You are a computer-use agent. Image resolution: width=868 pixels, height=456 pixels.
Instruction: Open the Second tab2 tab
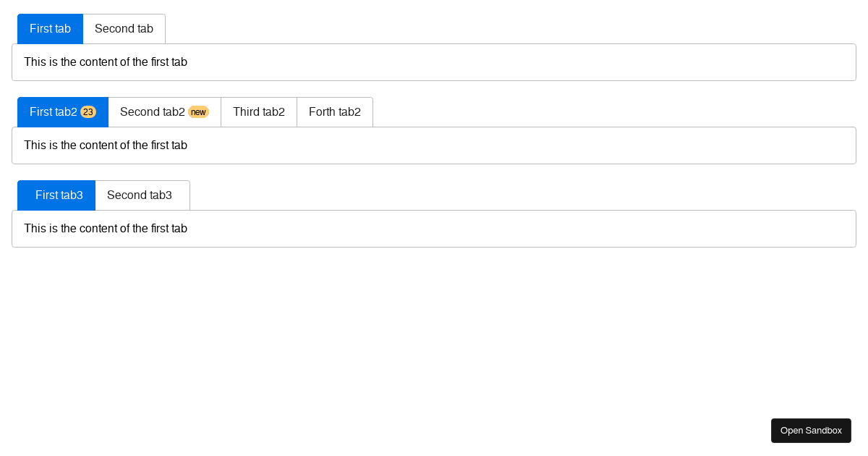point(154,111)
